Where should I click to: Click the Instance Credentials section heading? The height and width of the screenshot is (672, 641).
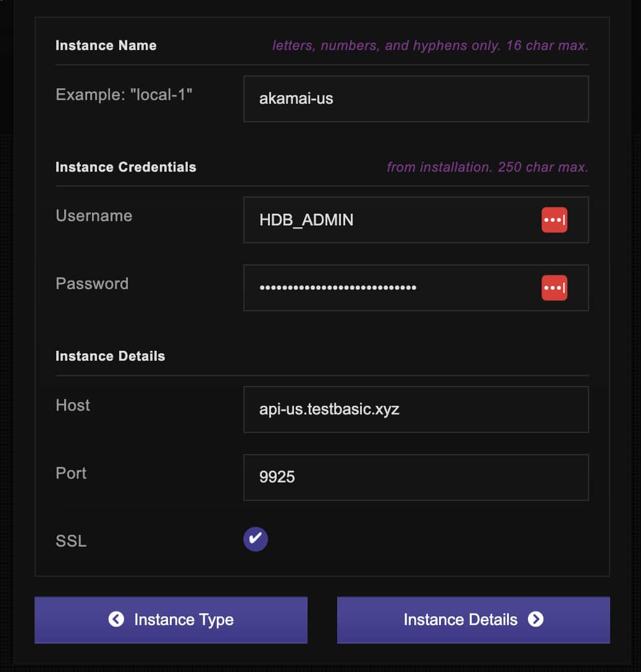tap(126, 167)
